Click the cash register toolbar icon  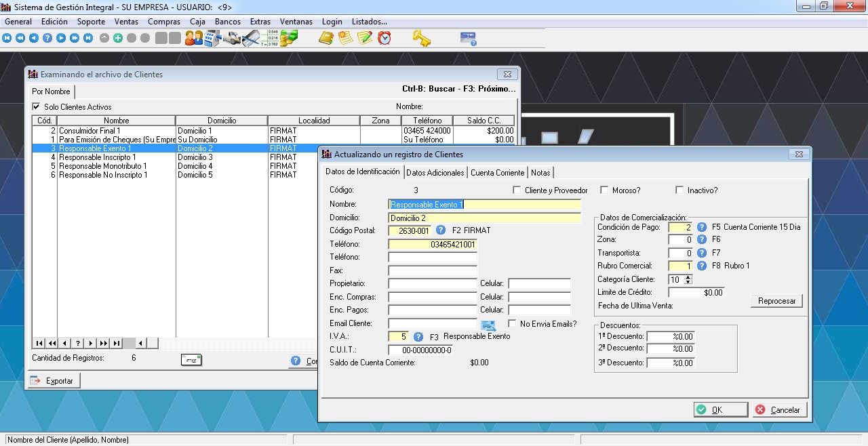coord(213,38)
